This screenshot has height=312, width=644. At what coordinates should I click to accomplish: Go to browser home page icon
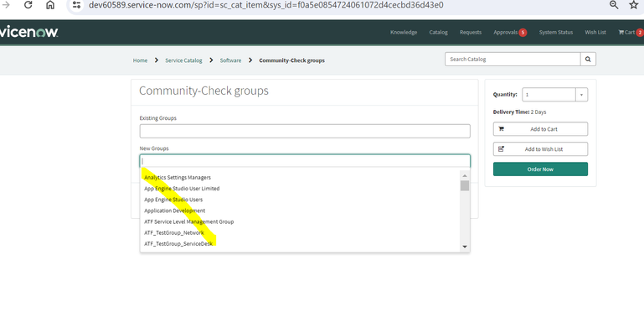[x=50, y=5]
